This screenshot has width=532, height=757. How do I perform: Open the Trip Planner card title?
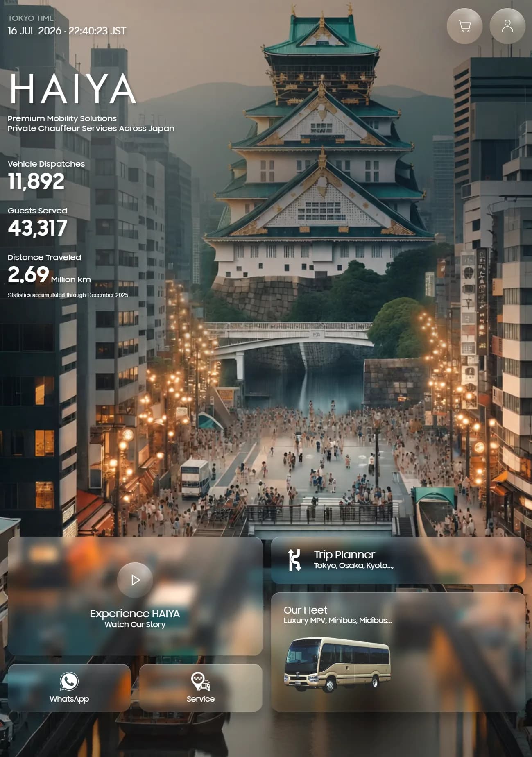(x=344, y=555)
